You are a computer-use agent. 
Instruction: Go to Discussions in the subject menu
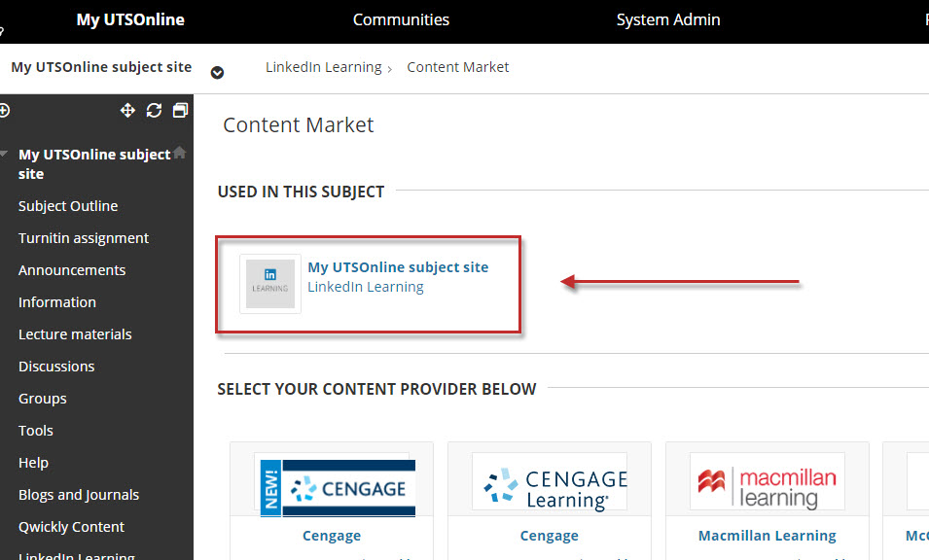(56, 367)
